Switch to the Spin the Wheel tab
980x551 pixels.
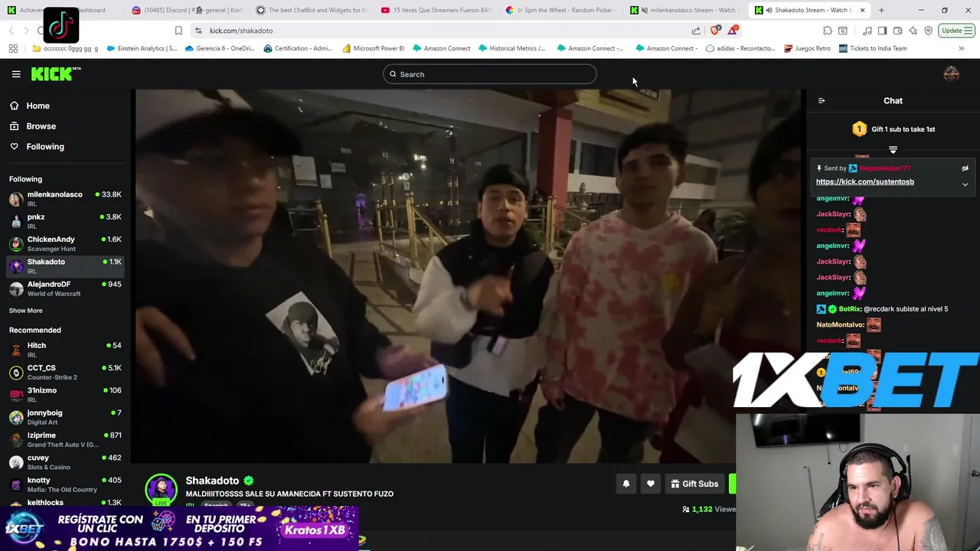click(x=560, y=10)
